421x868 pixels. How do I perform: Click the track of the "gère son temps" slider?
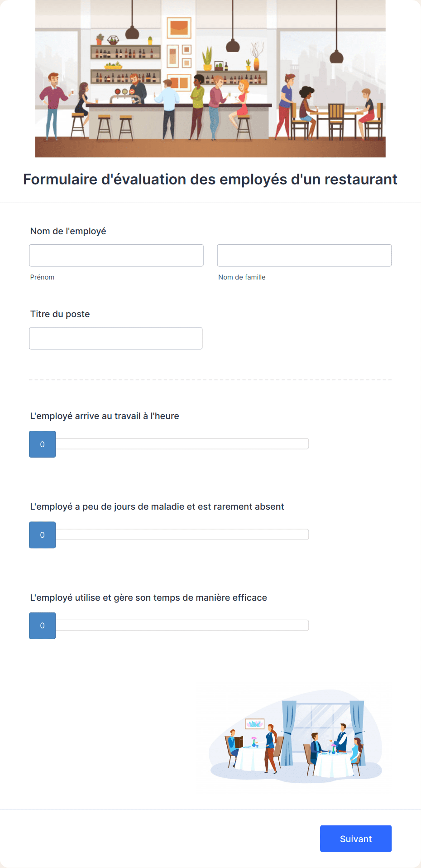[182, 625]
